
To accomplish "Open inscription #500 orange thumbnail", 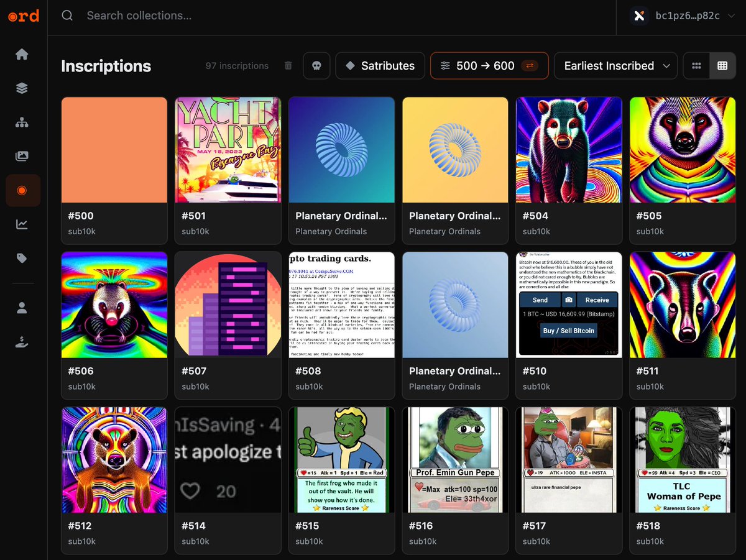I will click(x=114, y=150).
